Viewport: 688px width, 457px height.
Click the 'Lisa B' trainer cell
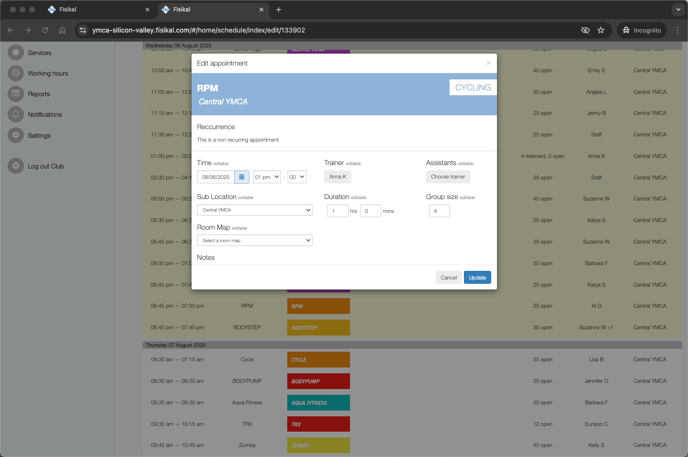596,360
